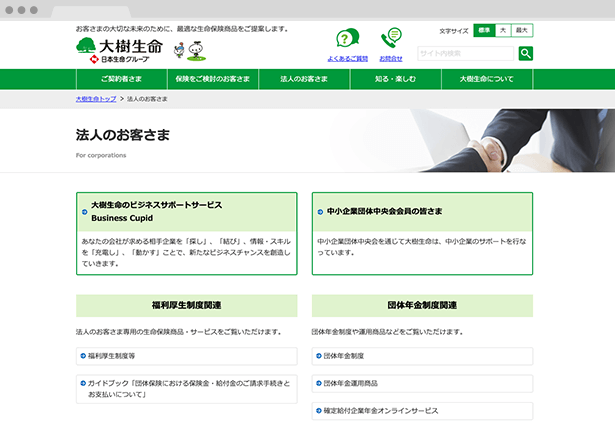
Task: Click arrow icon beside ガイドブック link
Action: [83, 383]
